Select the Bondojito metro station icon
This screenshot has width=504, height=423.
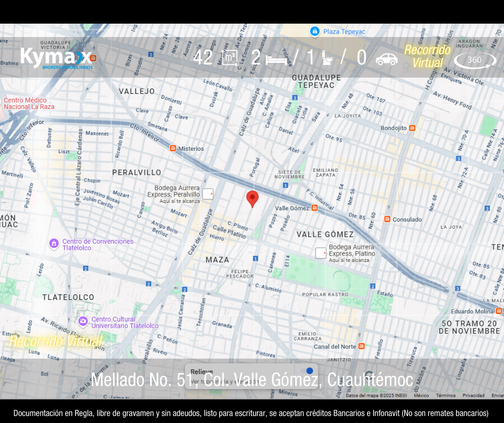[x=412, y=128]
